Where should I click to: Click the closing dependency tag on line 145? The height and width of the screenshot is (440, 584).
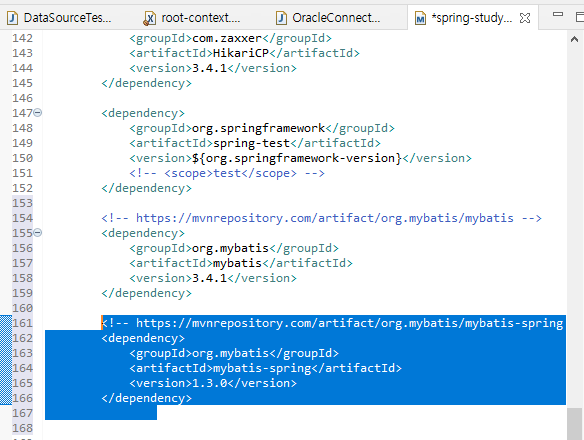pos(146,83)
